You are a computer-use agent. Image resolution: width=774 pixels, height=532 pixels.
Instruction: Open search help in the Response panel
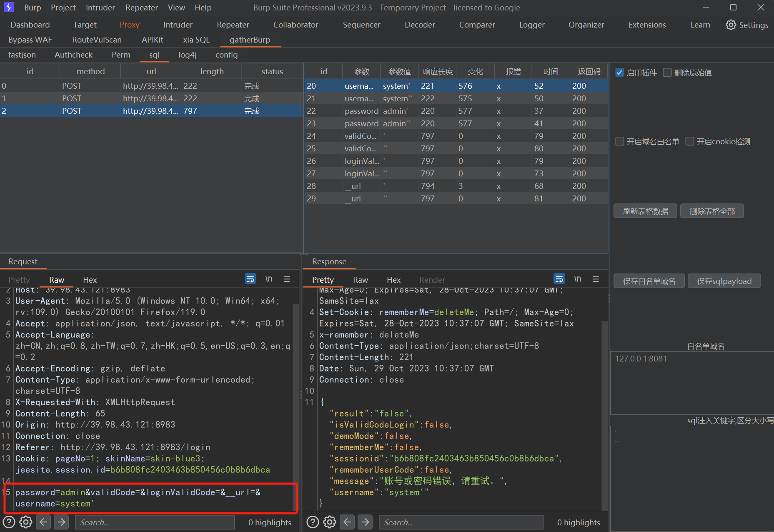[313, 522]
